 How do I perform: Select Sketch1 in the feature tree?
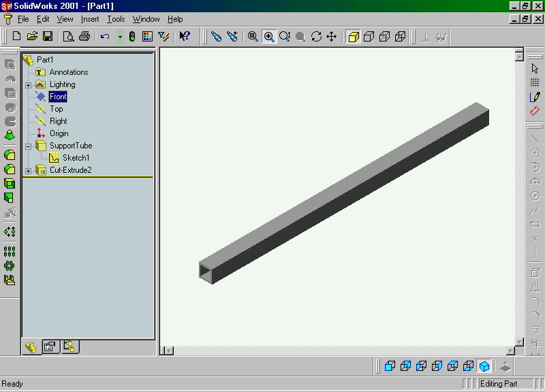pos(76,158)
